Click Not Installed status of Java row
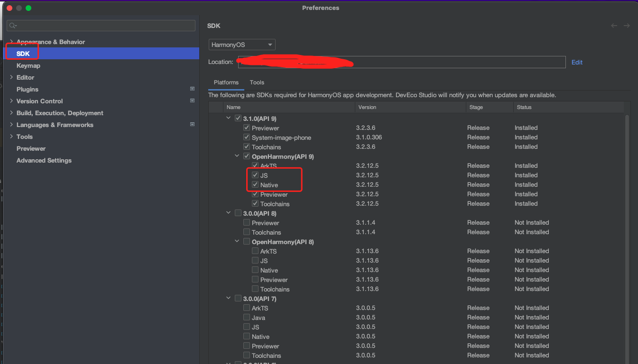This screenshot has width=638, height=364. (x=532, y=318)
